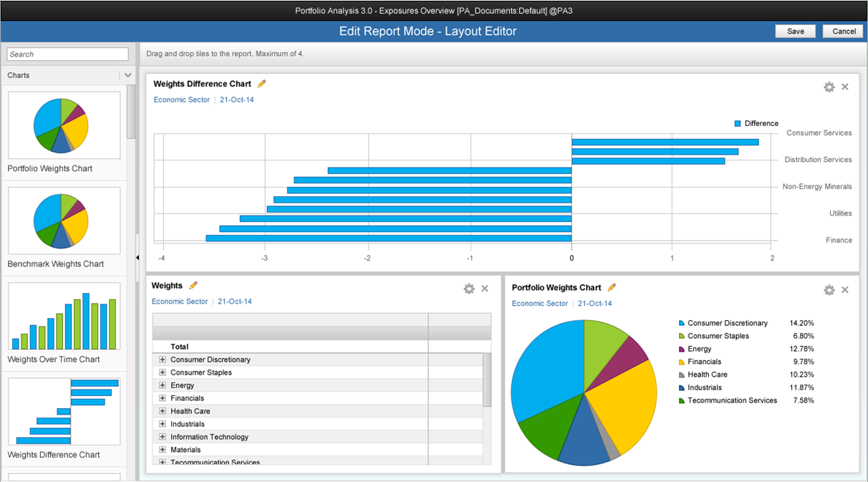Click Economic Sector link in Weights tile
868x482 pixels.
pyautogui.click(x=180, y=302)
